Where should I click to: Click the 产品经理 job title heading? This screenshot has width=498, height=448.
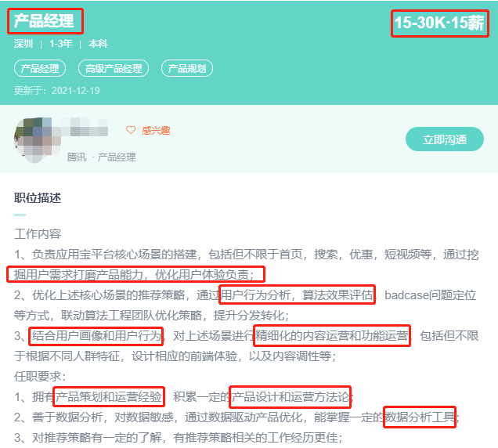[x=44, y=21]
